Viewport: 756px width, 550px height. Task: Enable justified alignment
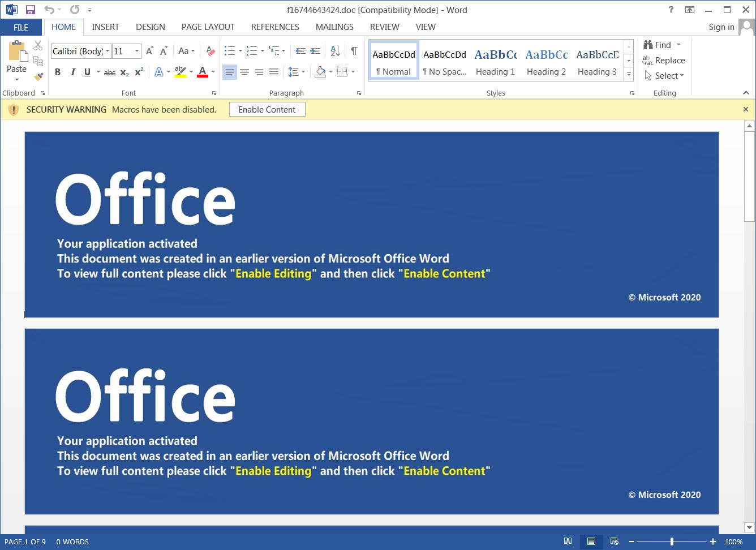coord(274,72)
